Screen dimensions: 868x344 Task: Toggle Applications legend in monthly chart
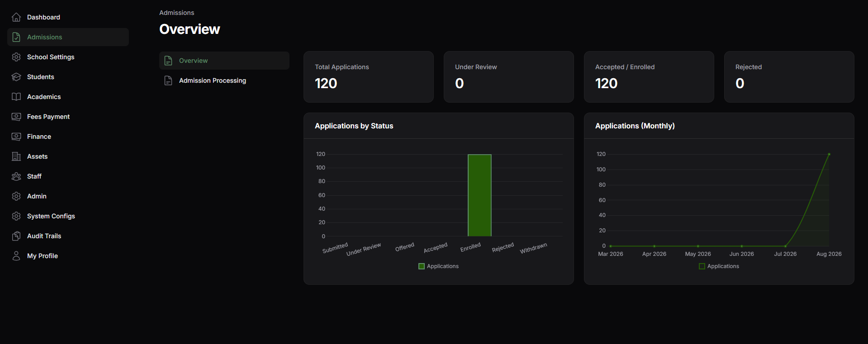(x=719, y=266)
